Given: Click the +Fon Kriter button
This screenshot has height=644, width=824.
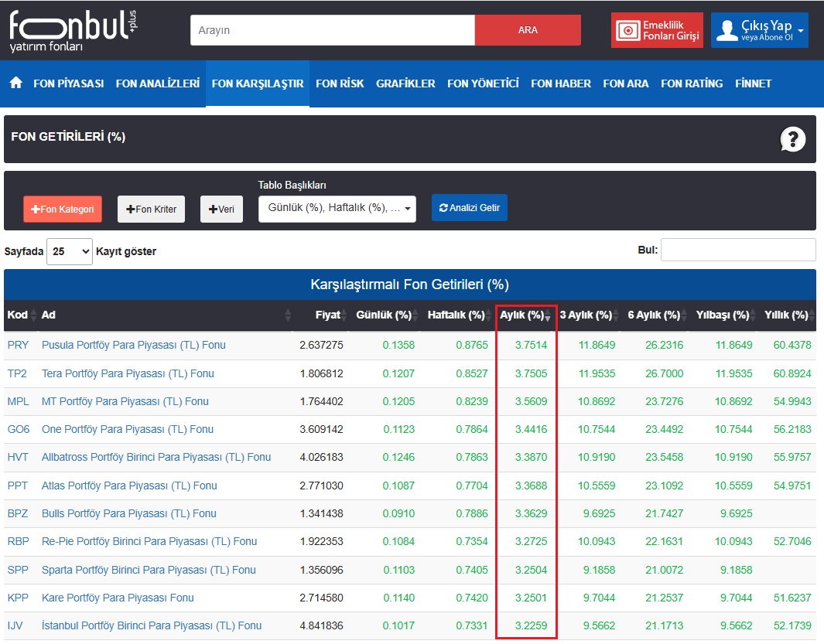Looking at the screenshot, I should pos(152,209).
